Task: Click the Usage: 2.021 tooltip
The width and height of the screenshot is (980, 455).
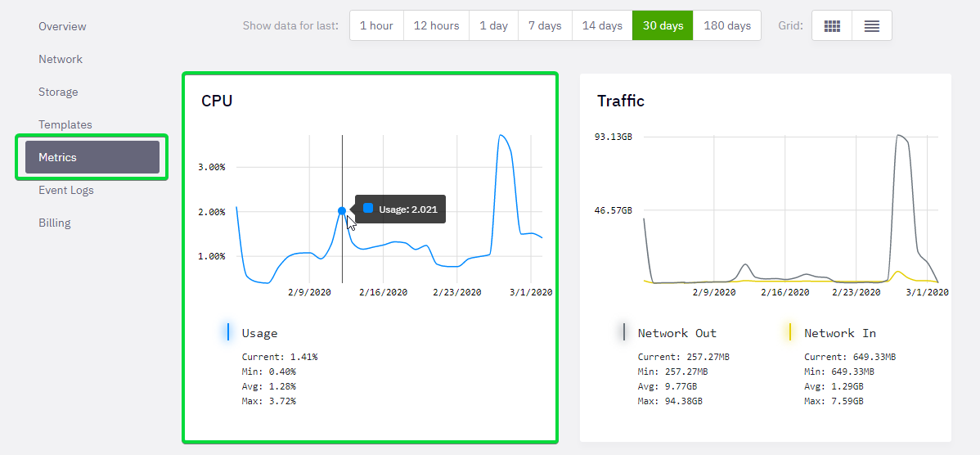Action: [400, 209]
